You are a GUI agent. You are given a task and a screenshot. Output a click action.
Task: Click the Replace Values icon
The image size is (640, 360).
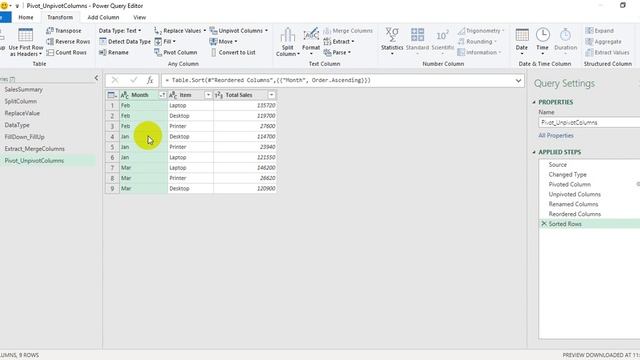[x=158, y=31]
